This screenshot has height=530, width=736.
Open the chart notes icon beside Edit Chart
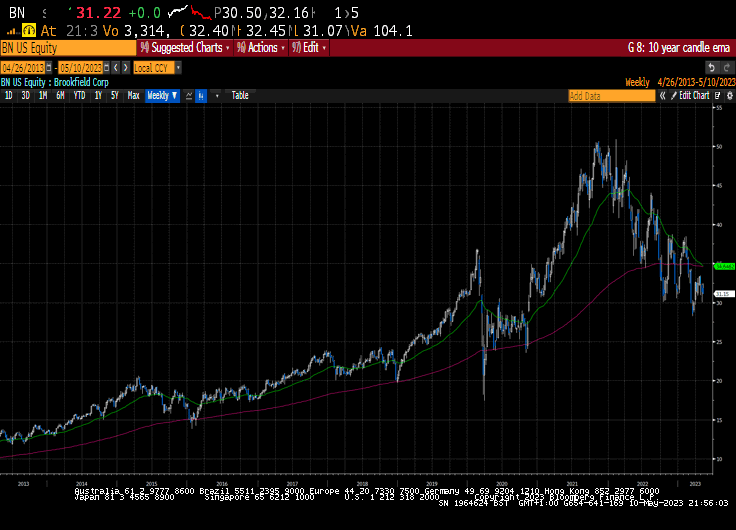tap(718, 96)
